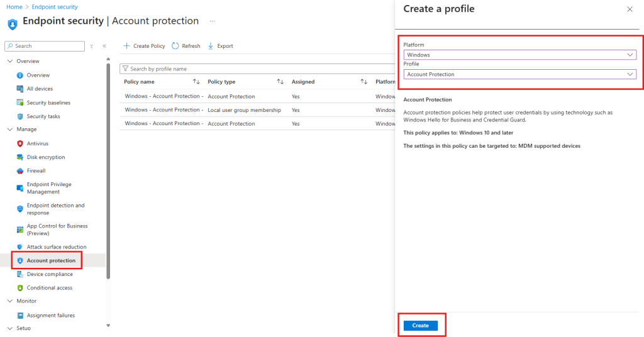Viewport: 644px width, 337px height.
Task: Focus the Search by profile name field
Action: [257, 69]
